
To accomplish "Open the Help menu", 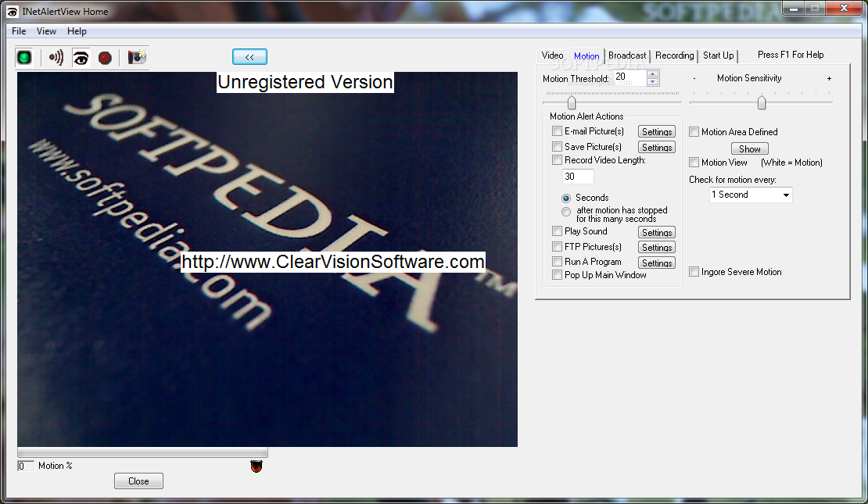I will [x=77, y=31].
